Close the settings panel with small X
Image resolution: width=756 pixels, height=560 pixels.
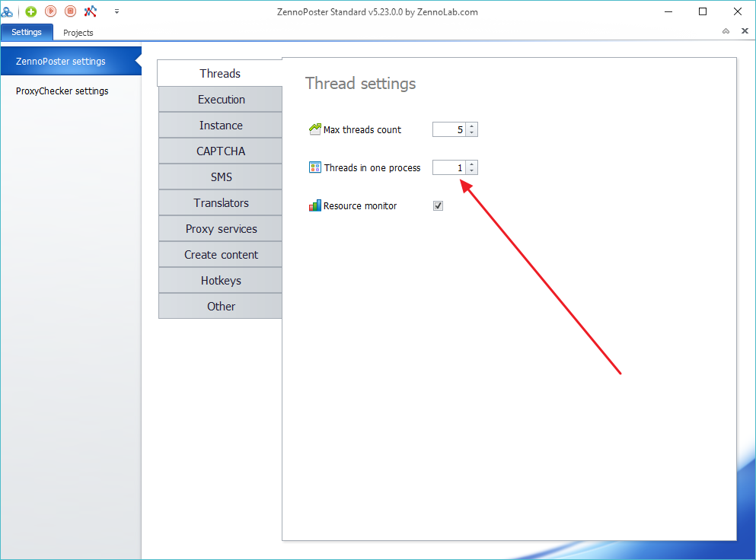point(745,31)
